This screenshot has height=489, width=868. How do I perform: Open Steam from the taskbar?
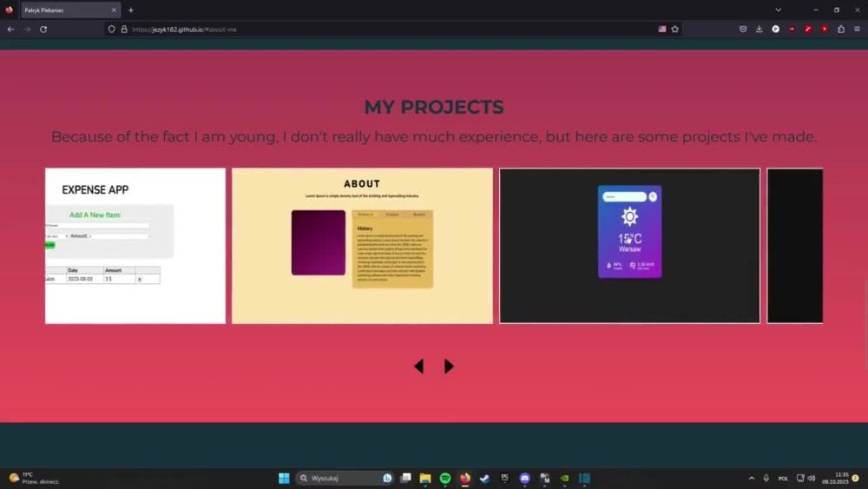click(485, 478)
